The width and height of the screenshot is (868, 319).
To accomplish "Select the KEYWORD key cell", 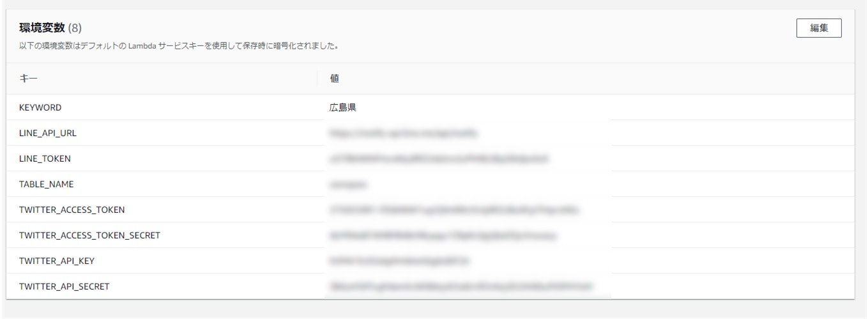I will (x=40, y=107).
